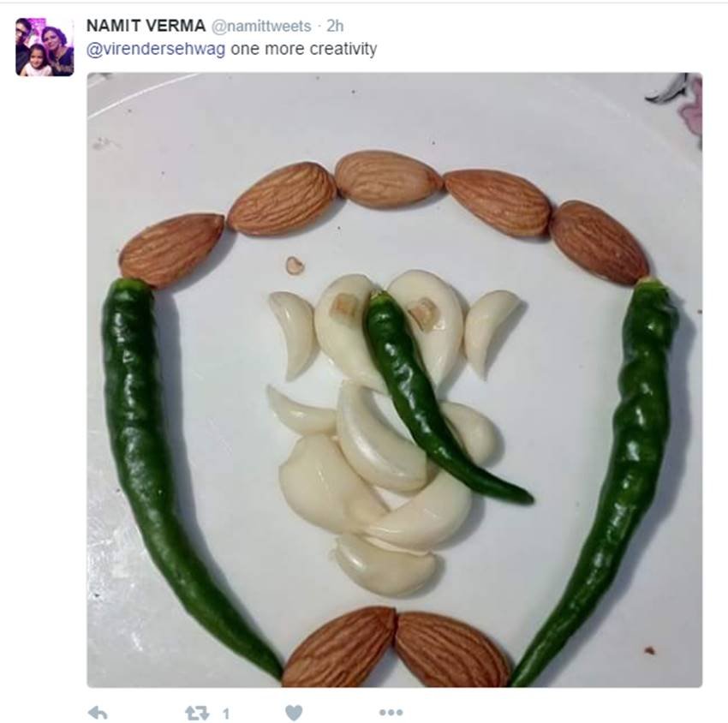
Task: Click the reply arrow icon
Action: pyautogui.click(x=98, y=712)
